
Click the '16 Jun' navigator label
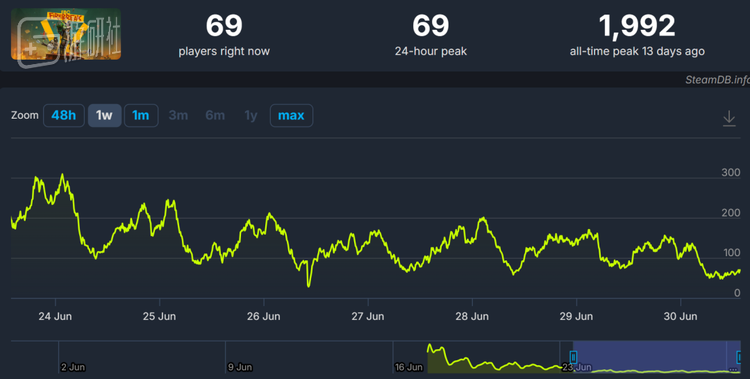click(x=409, y=367)
